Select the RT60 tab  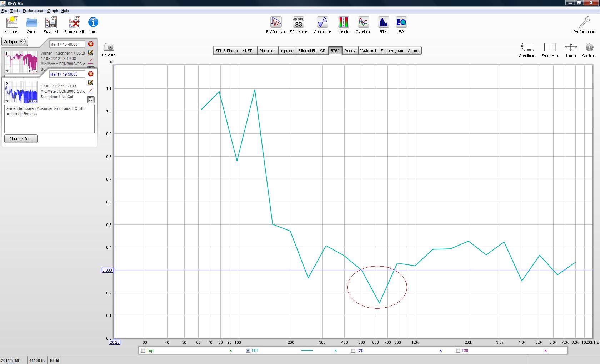335,51
